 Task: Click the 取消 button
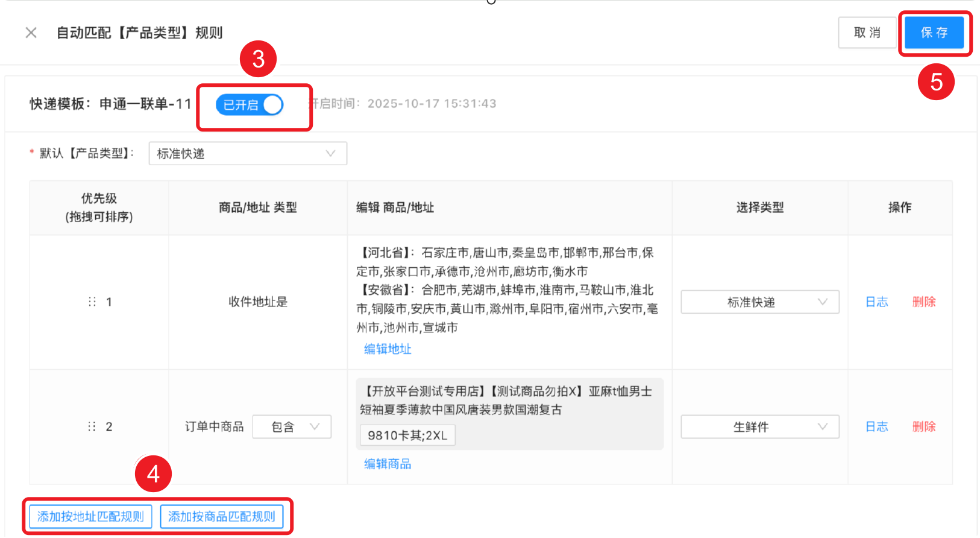click(867, 33)
